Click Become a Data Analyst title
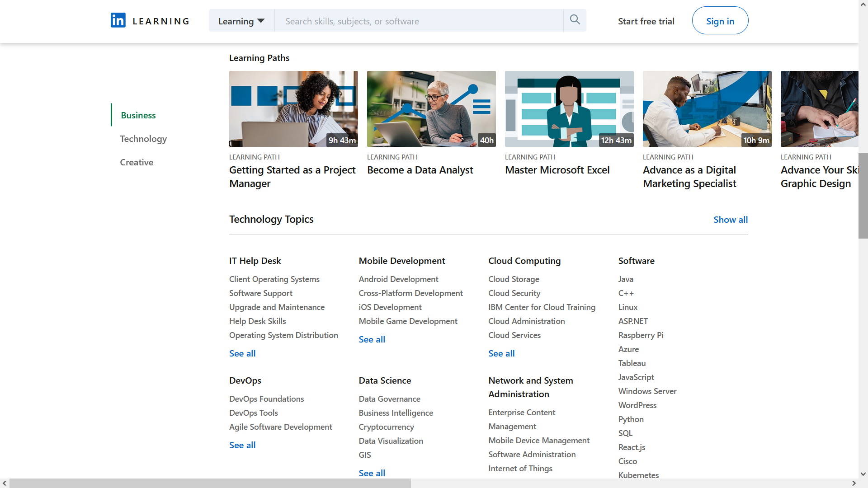This screenshot has width=868, height=488. click(420, 170)
